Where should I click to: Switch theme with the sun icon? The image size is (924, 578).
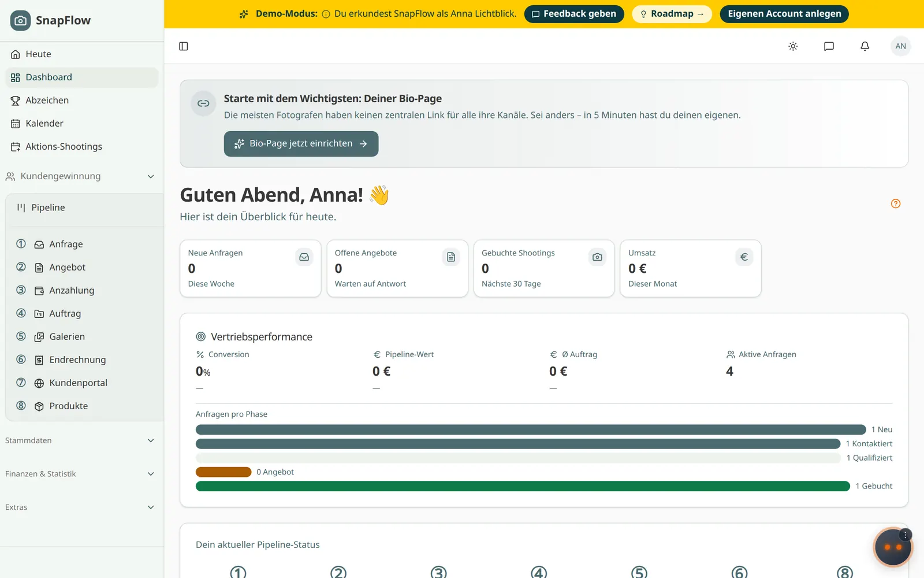[793, 46]
